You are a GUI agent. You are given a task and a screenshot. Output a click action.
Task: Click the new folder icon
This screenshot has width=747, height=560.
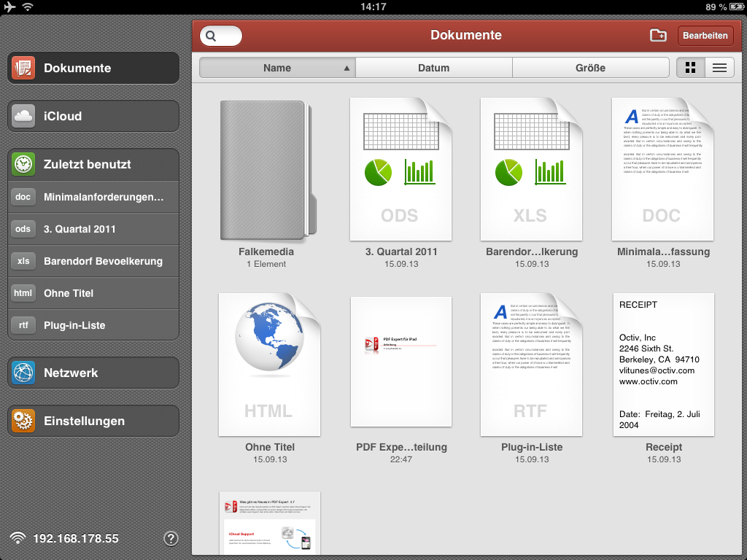[x=658, y=35]
